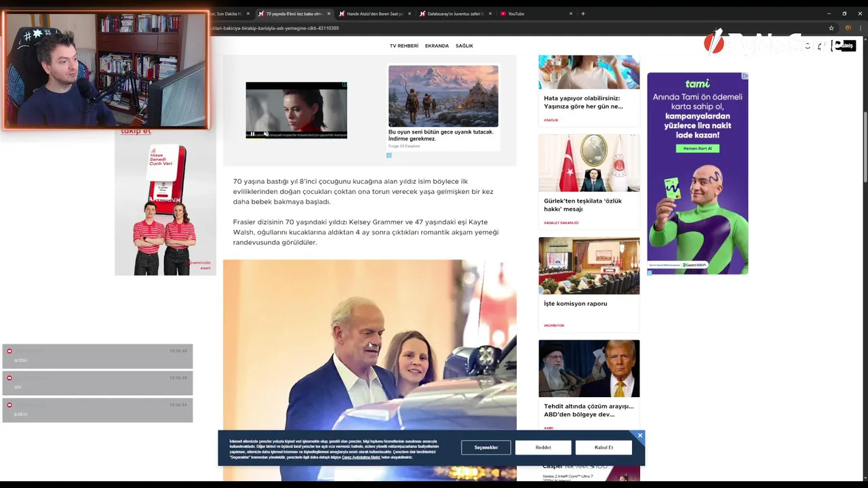Close the YouTube browser tab
Image resolution: width=868 pixels, height=488 pixels.
pyautogui.click(x=571, y=14)
